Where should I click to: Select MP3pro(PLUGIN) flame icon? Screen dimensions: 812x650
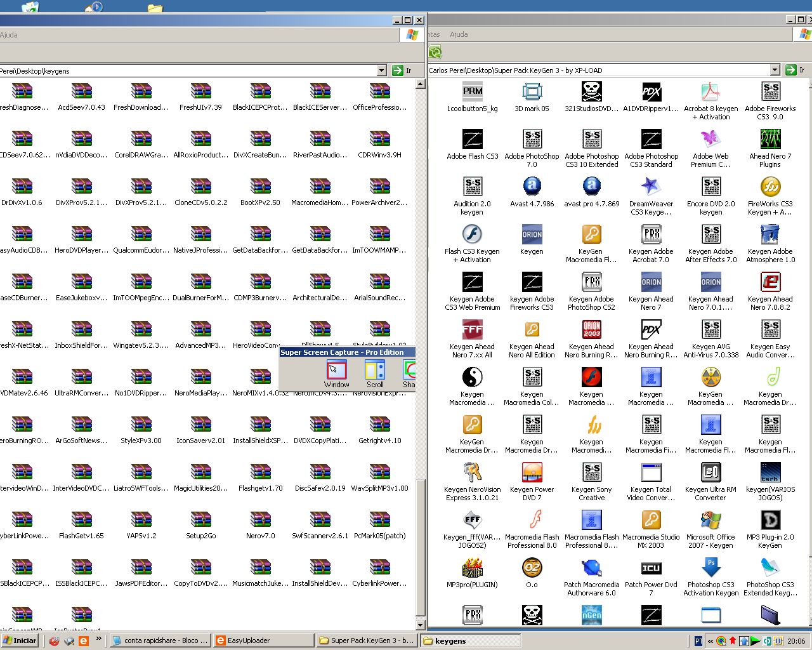[473, 567]
